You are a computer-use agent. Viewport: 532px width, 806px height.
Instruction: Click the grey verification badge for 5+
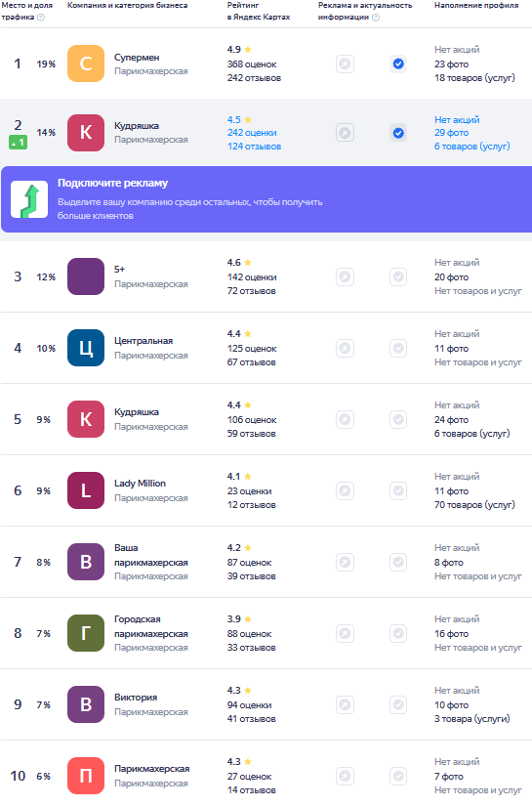[398, 276]
